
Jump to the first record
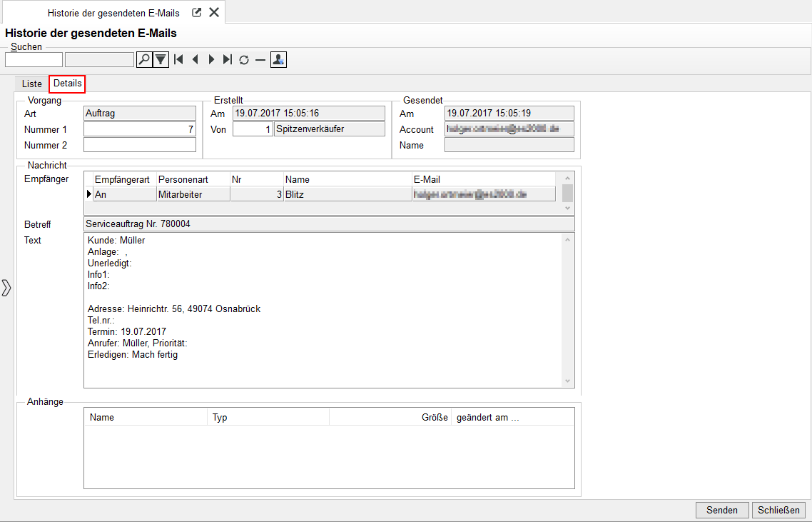coord(178,59)
